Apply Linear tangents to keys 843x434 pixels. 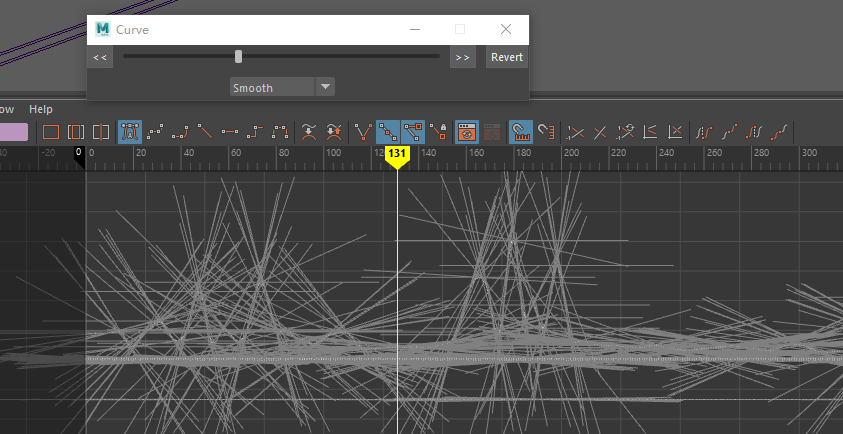pos(205,131)
